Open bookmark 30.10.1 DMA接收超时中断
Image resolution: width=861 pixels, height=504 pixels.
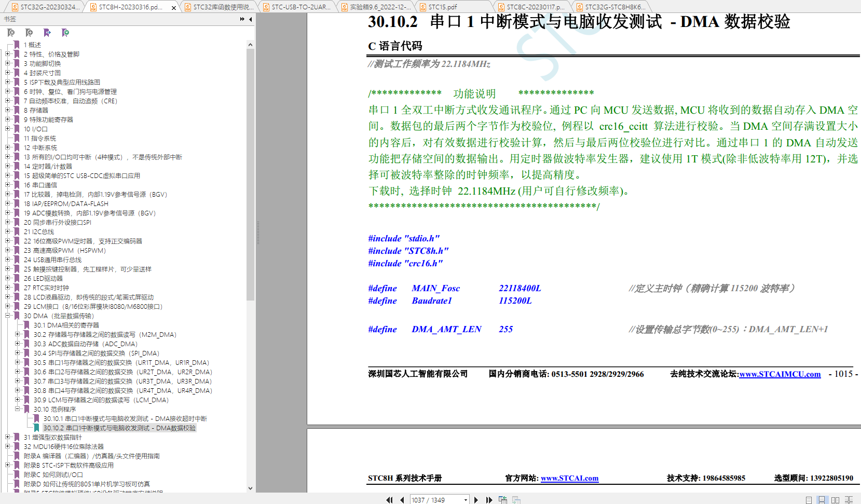point(125,418)
